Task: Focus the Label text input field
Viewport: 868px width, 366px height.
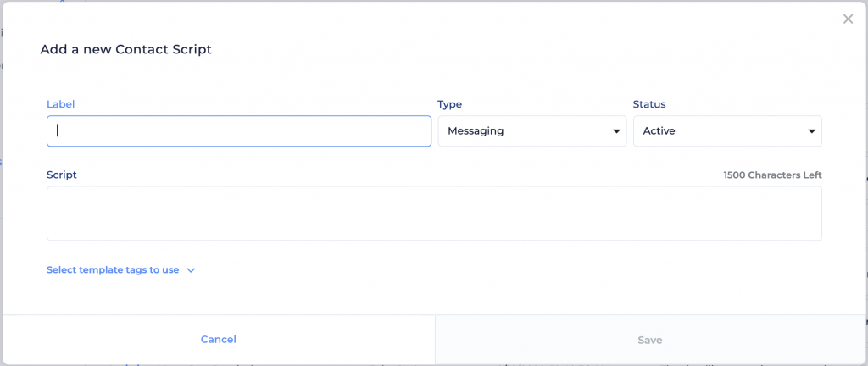Action: click(x=239, y=131)
